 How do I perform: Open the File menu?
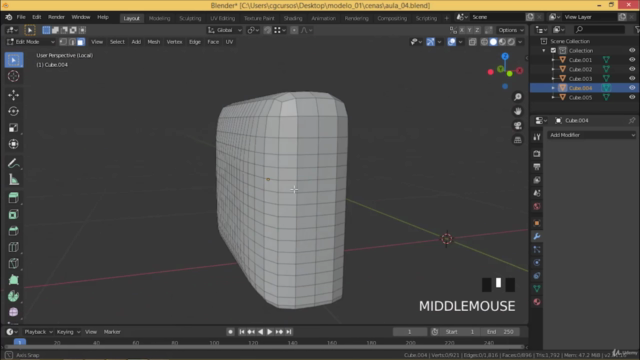pos(21,17)
